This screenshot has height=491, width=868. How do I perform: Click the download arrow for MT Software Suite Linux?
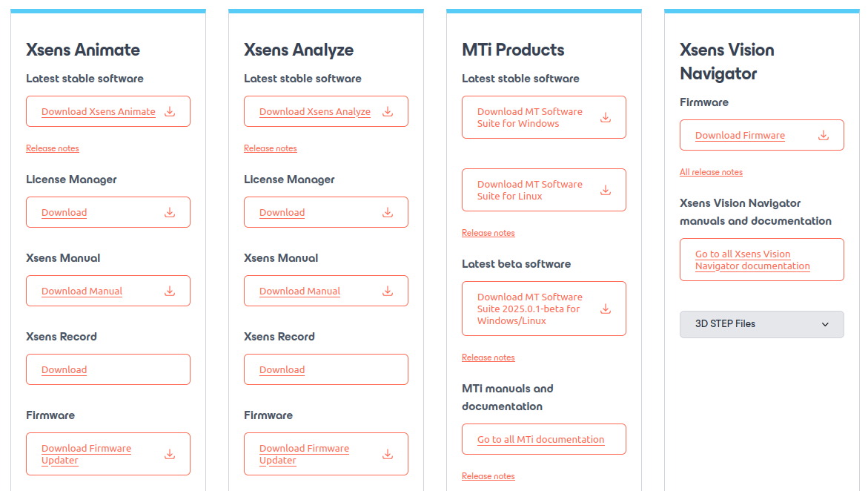click(x=606, y=190)
